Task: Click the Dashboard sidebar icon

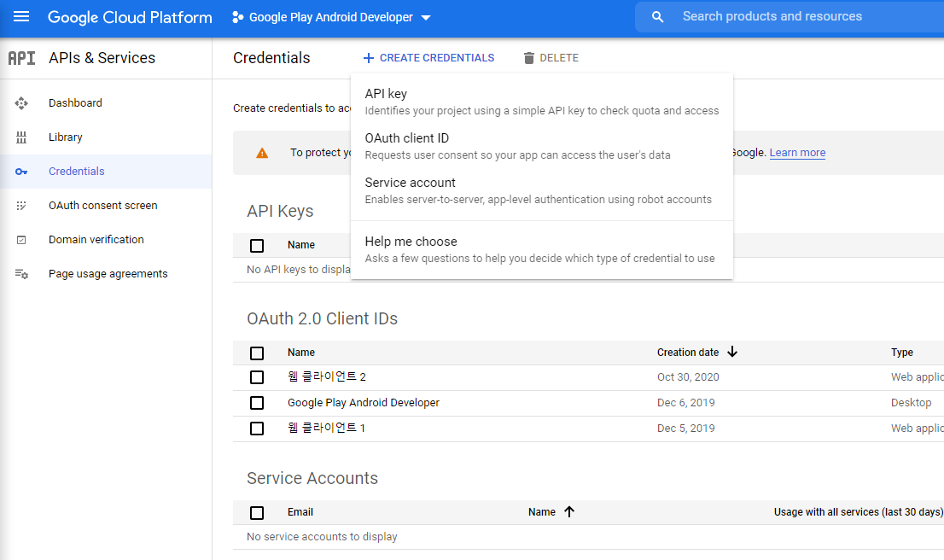Action: 21,103
